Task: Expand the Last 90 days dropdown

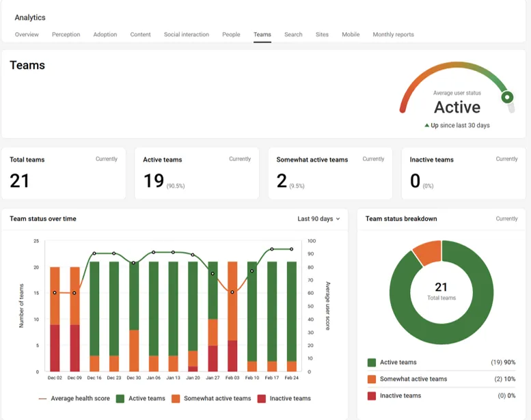Action: [x=318, y=219]
